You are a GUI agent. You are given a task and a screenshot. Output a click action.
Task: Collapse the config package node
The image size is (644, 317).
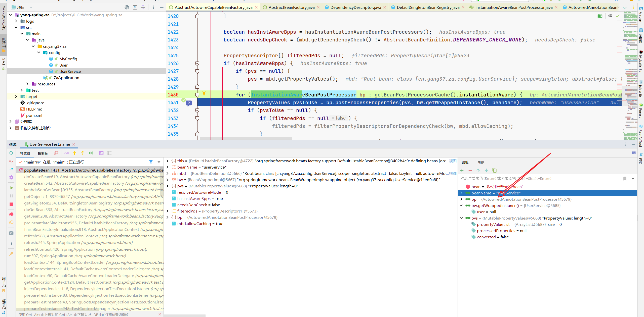tap(39, 52)
